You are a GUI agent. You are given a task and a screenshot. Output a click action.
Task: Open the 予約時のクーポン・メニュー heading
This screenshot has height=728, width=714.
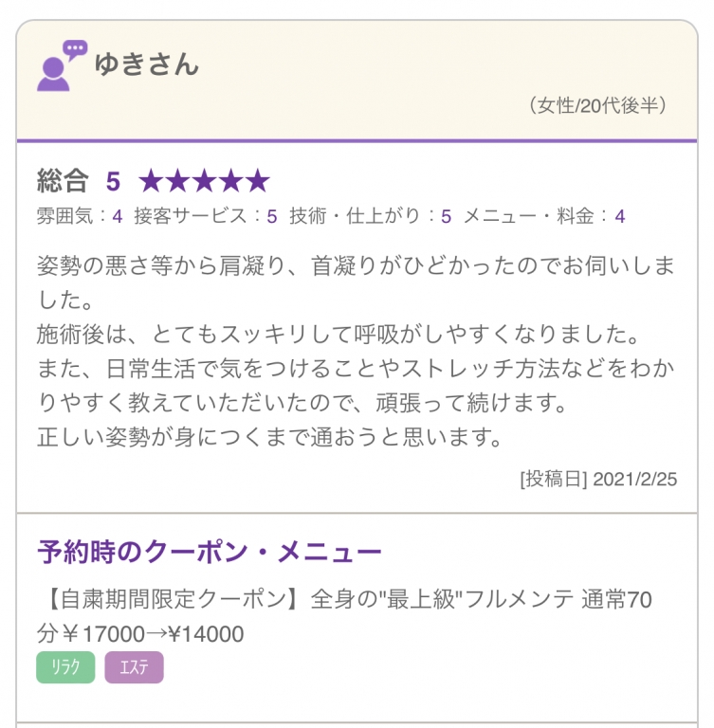(x=209, y=551)
